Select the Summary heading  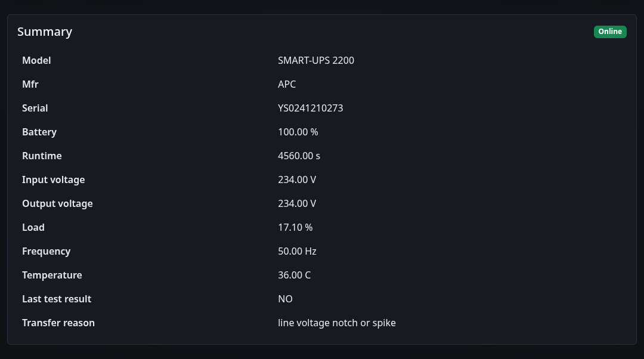click(45, 32)
